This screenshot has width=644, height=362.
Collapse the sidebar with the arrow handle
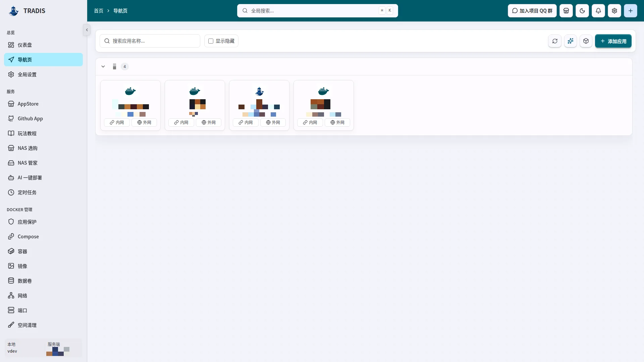pos(87,30)
